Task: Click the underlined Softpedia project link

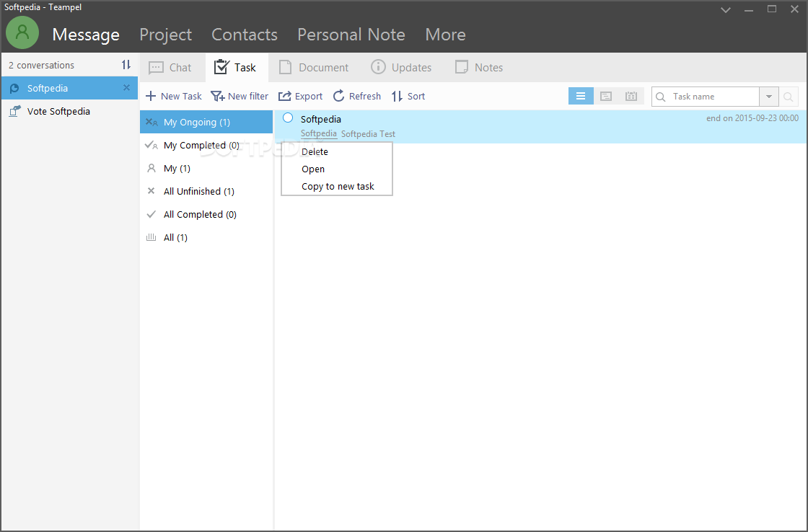Action: (318, 133)
